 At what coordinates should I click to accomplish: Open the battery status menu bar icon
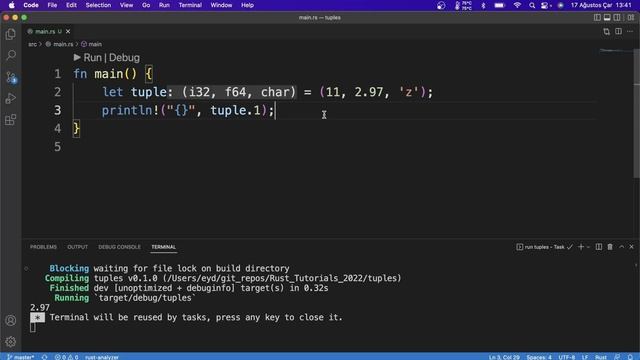[499, 5]
